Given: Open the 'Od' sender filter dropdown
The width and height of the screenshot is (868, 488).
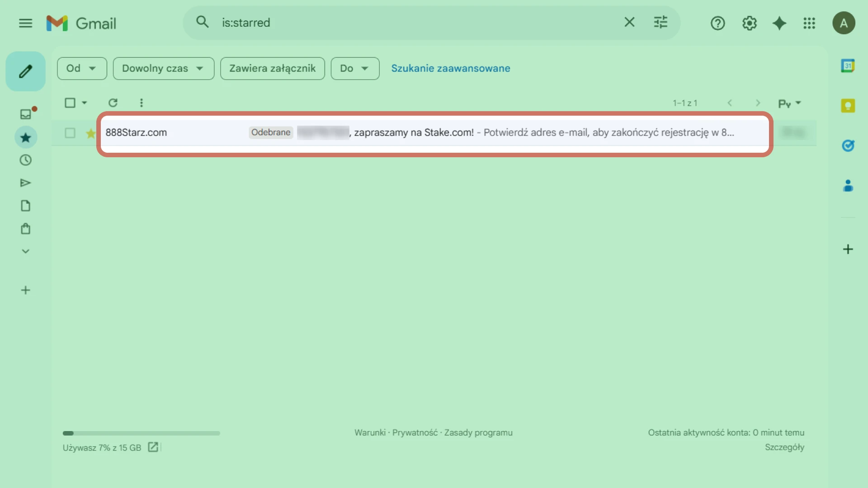Looking at the screenshot, I should coord(82,68).
